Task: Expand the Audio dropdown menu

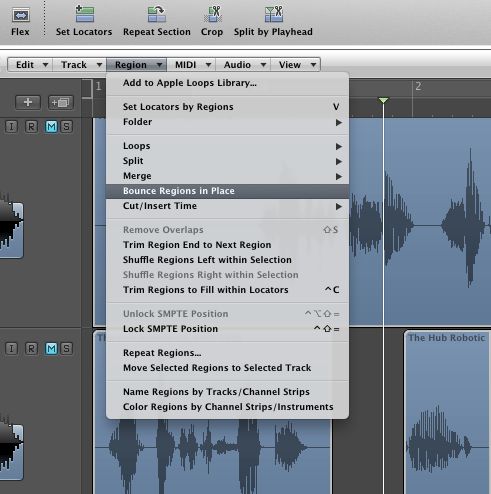Action: pyautogui.click(x=243, y=64)
